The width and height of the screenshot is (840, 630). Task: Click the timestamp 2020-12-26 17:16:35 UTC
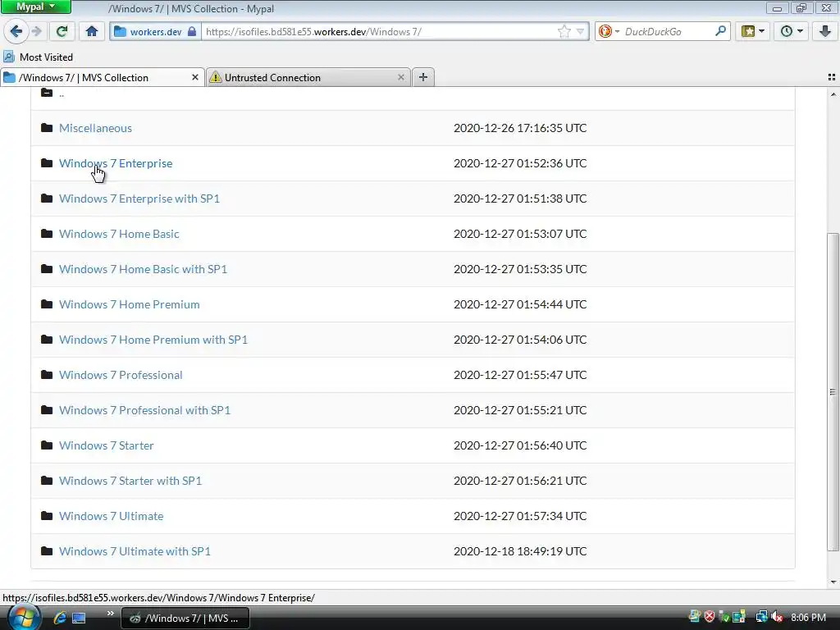pyautogui.click(x=520, y=128)
